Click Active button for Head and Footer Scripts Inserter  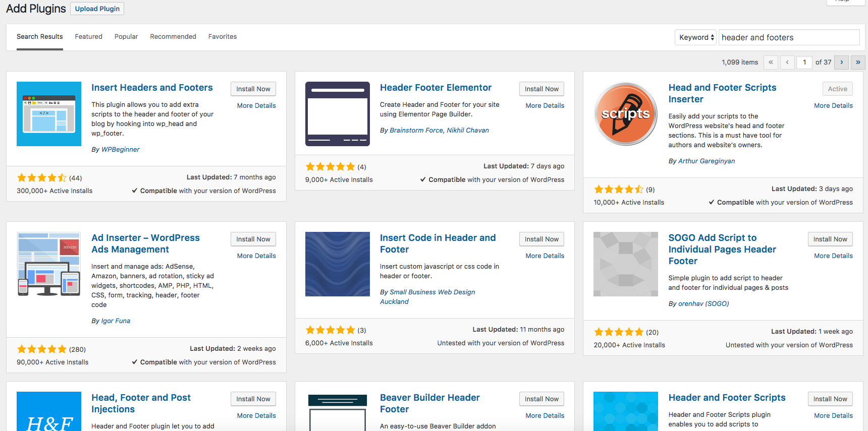point(838,89)
